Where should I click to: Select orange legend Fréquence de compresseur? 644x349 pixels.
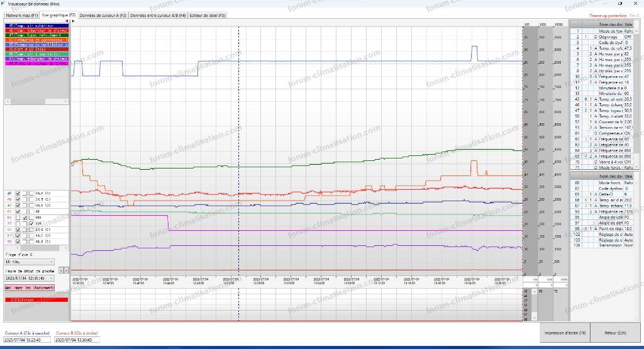(x=36, y=40)
